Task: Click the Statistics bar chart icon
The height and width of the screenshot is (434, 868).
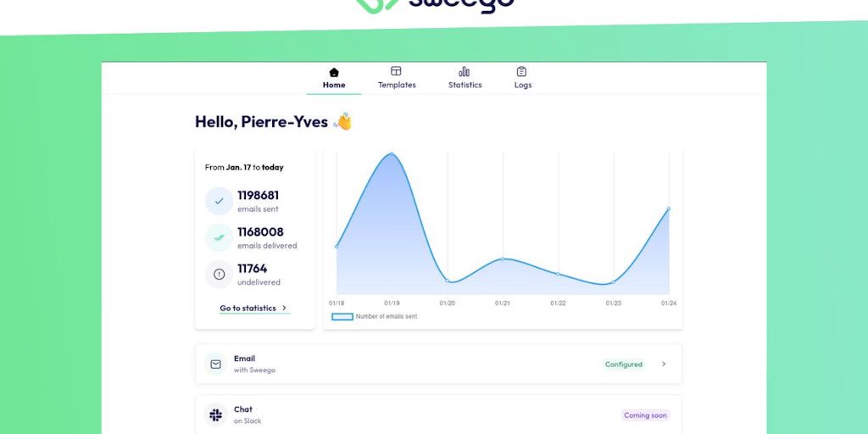Action: pos(465,72)
